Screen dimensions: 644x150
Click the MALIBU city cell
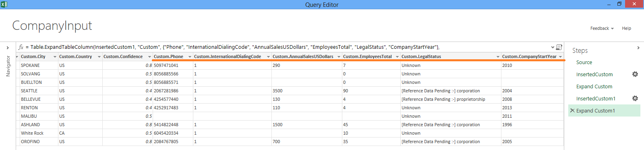click(39, 116)
